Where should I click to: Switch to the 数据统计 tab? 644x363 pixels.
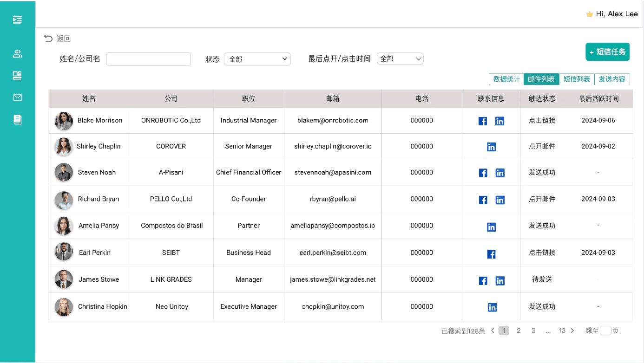(506, 79)
